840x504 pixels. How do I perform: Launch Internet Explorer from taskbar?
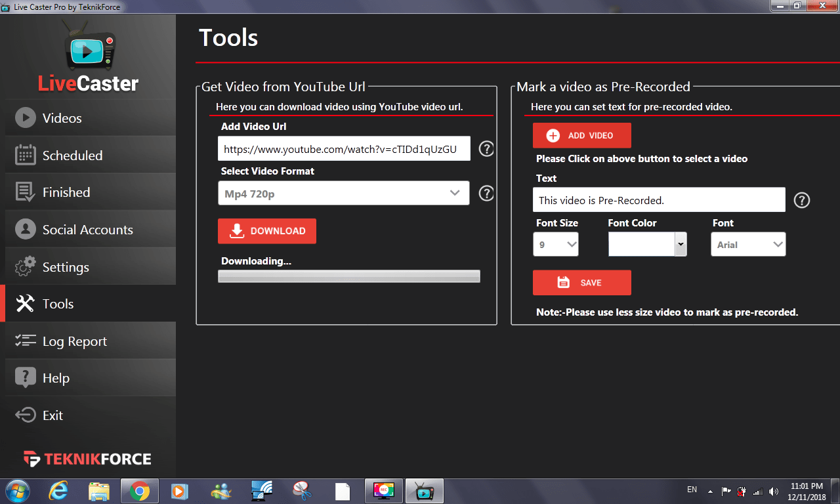(58, 491)
